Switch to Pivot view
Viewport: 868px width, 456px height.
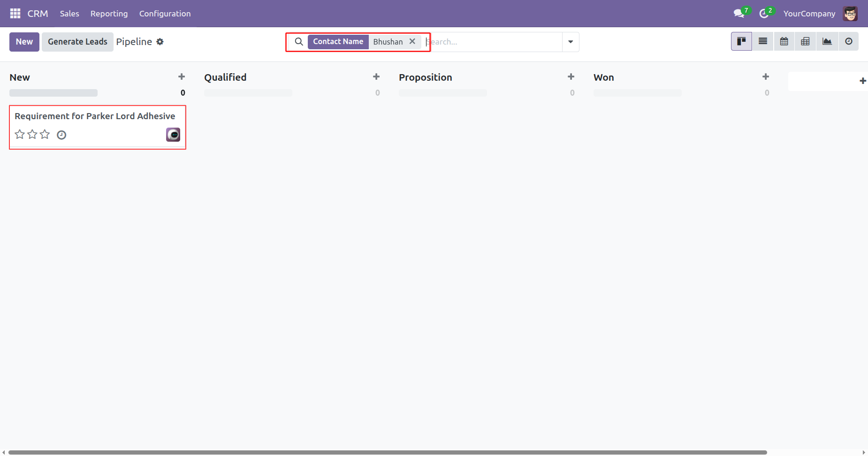(806, 41)
